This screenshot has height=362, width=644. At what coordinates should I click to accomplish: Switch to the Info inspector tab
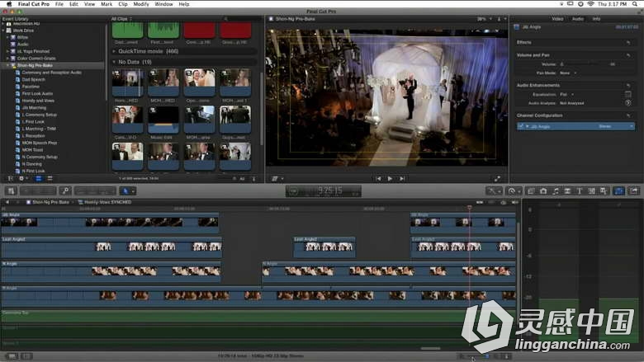pos(596,19)
